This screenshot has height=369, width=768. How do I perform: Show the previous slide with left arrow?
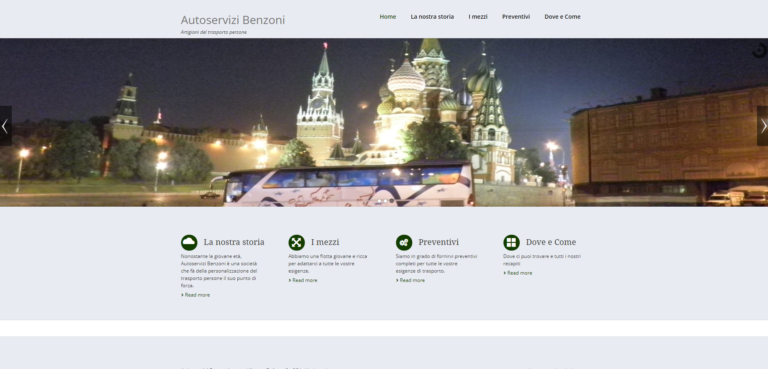click(x=5, y=126)
